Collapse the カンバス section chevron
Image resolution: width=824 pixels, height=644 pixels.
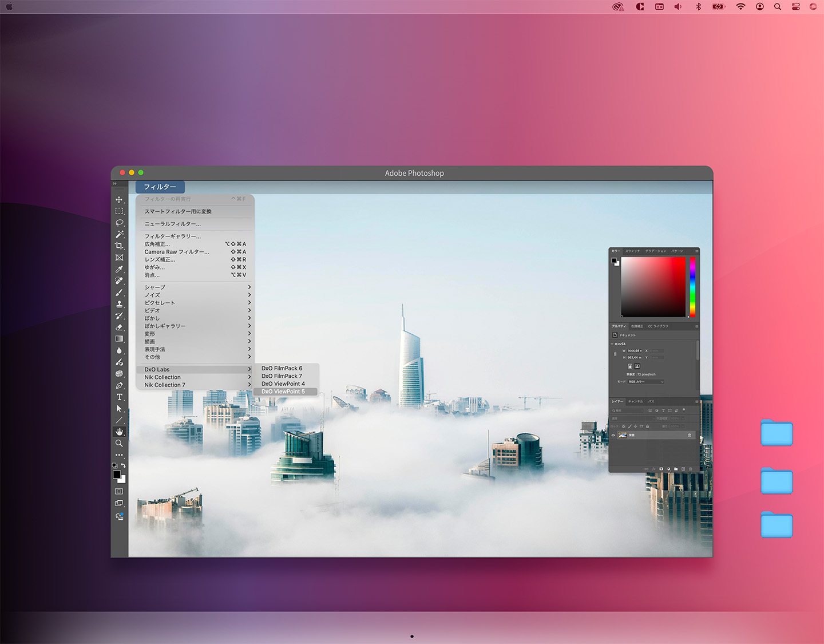pos(612,344)
